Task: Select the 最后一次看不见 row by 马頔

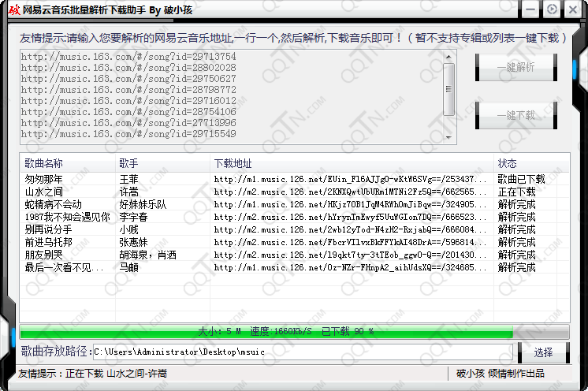Action: click(63, 267)
